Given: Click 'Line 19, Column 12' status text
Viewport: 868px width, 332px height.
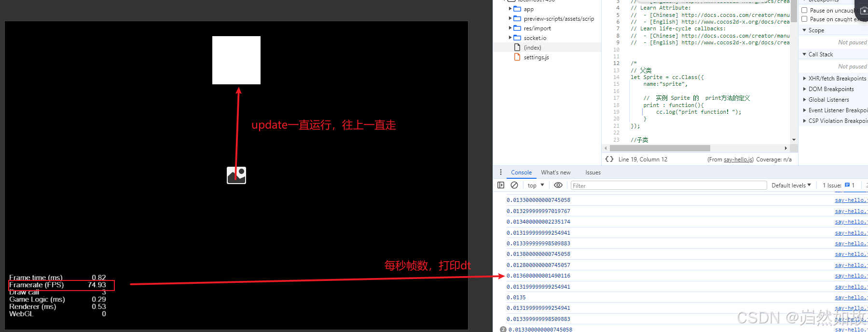Looking at the screenshot, I should click(x=643, y=159).
